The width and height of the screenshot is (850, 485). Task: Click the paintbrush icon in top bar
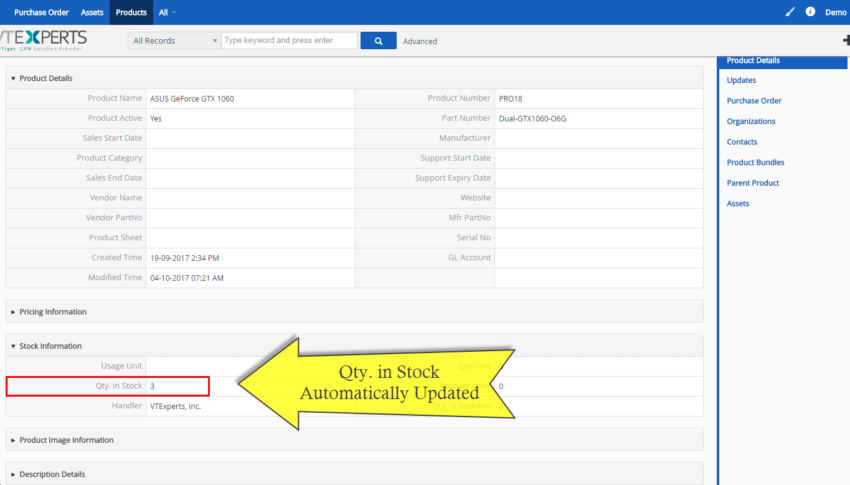[x=790, y=12]
